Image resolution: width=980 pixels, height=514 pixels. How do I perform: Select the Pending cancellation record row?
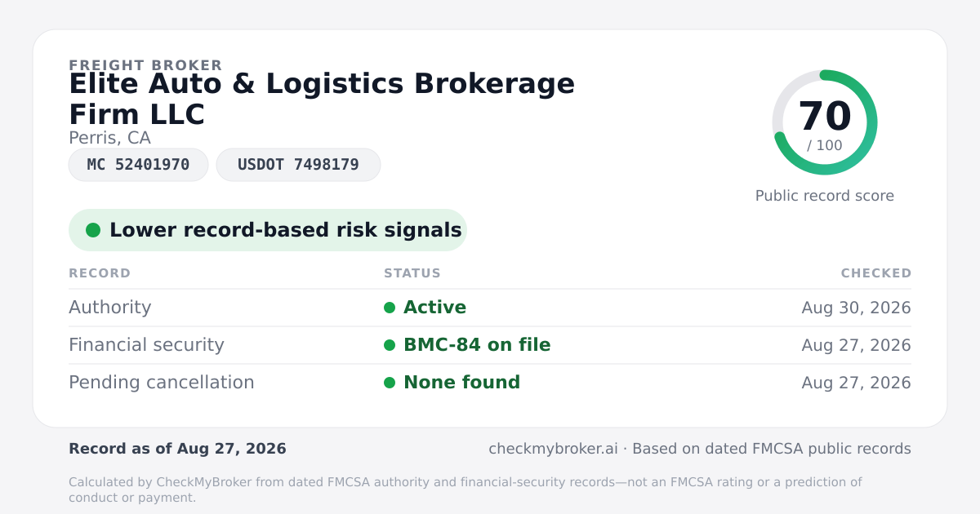pos(490,383)
